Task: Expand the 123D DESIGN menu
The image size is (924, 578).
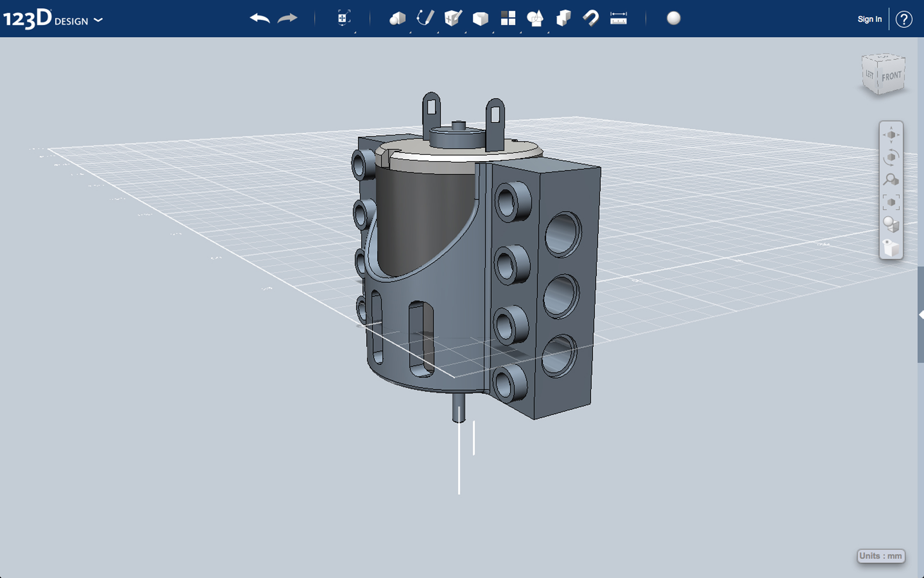Action: pyautogui.click(x=99, y=20)
